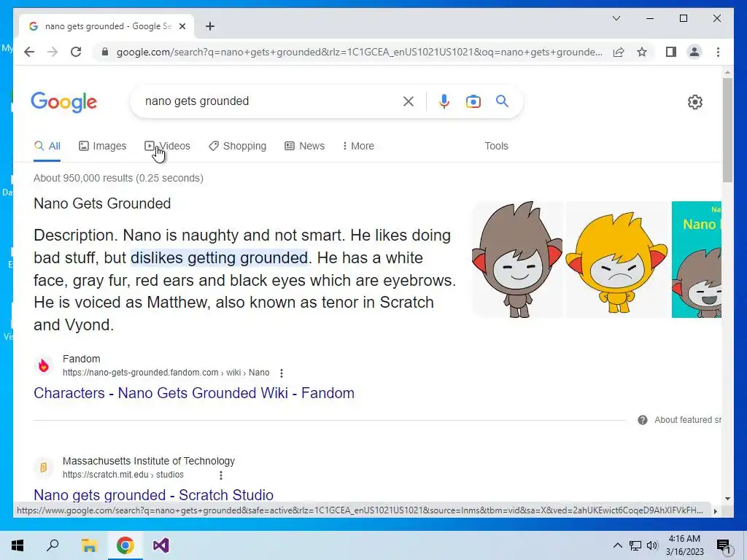Click the Fandom flame favicon

(43, 365)
